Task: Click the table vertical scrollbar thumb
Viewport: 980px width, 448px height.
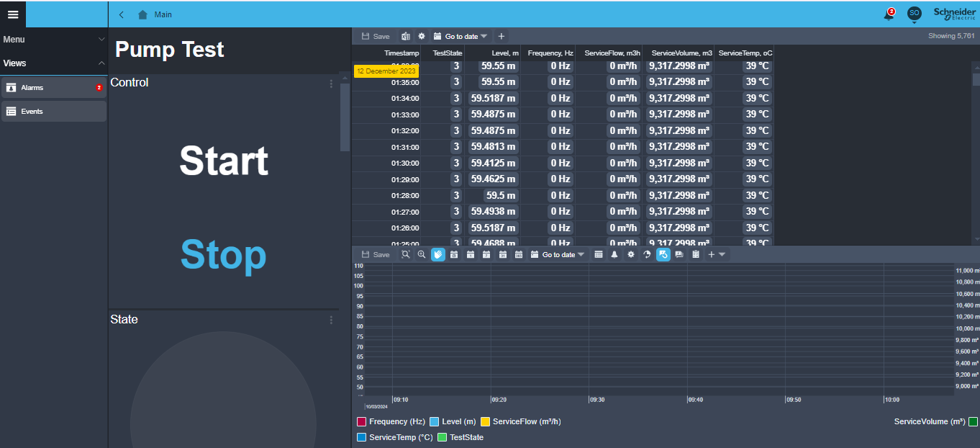Action: pos(976,80)
